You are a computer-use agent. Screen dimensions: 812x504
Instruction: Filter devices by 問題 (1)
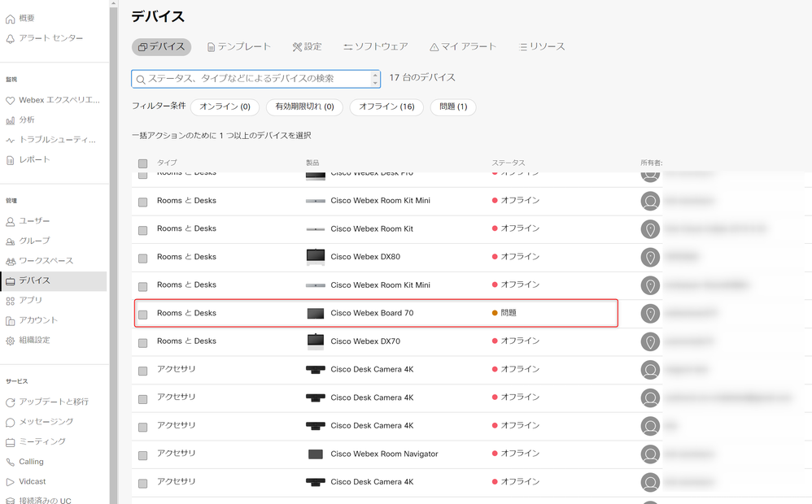453,107
